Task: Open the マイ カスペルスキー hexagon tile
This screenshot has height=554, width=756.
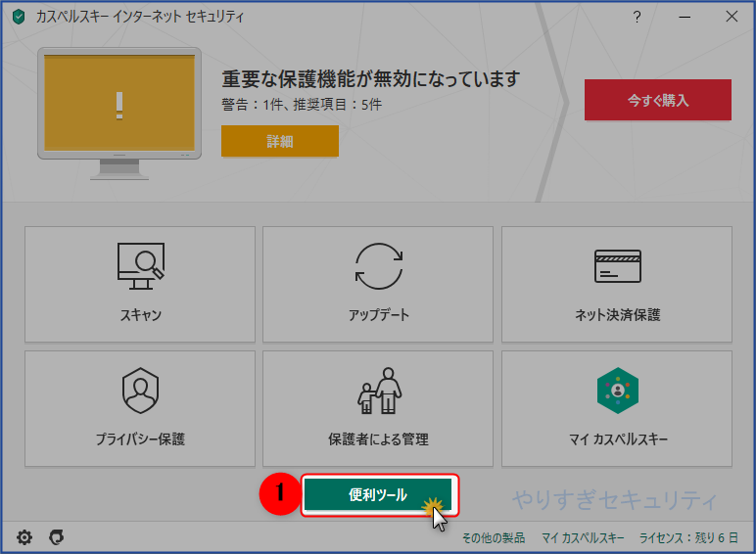Action: tap(617, 408)
